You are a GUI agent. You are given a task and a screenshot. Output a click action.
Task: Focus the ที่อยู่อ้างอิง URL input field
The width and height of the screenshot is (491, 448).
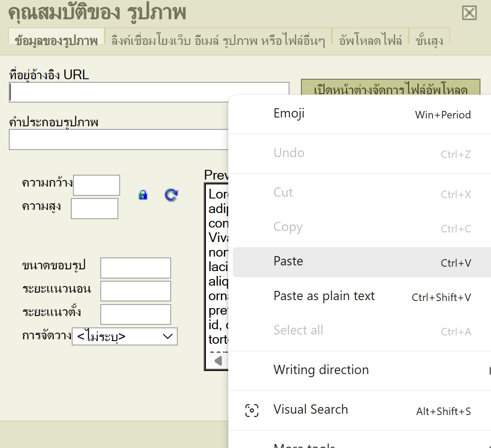pos(149,92)
